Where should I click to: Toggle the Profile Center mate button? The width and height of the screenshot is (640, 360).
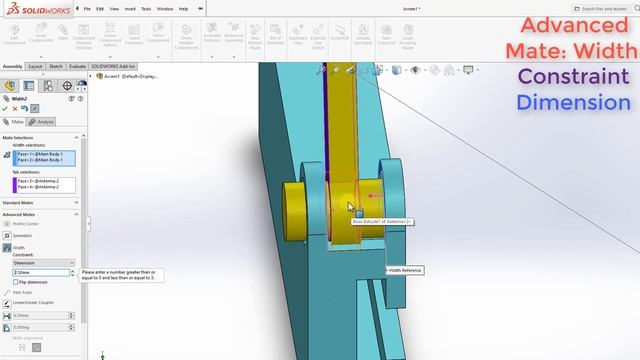point(7,224)
